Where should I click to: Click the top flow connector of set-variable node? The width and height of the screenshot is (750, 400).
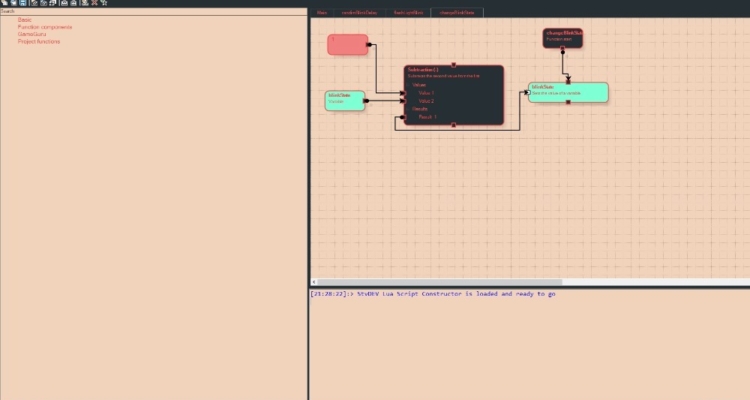point(568,82)
